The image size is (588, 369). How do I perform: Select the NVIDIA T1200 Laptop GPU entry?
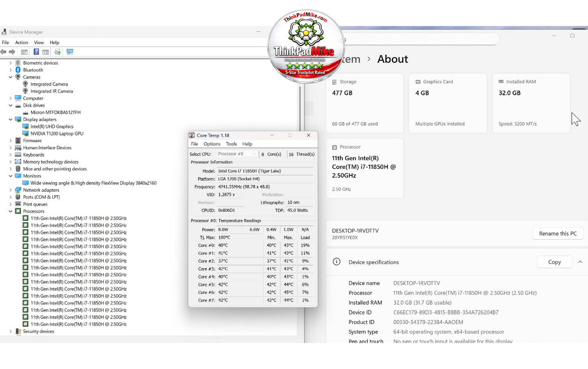(57, 134)
